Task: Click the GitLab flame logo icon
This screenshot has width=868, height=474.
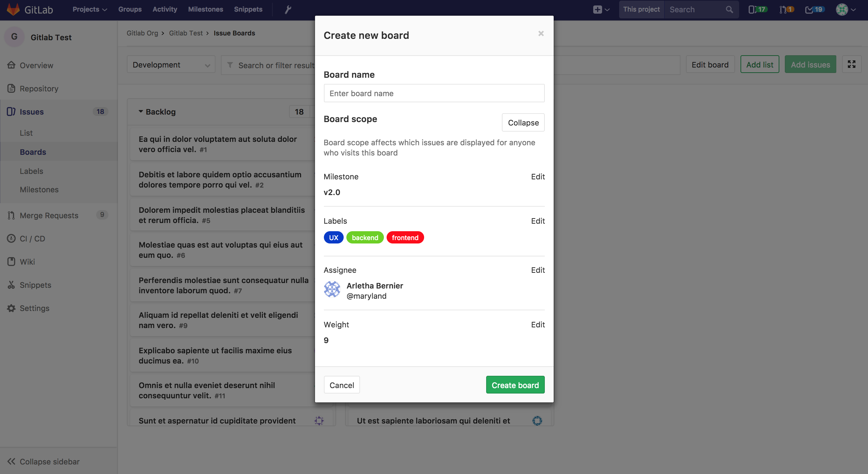Action: [12, 9]
